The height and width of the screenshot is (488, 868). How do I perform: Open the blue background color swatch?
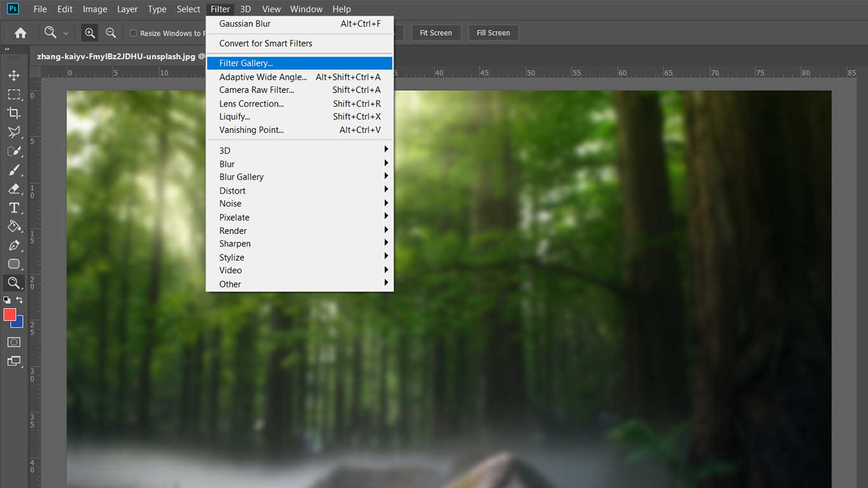click(18, 323)
